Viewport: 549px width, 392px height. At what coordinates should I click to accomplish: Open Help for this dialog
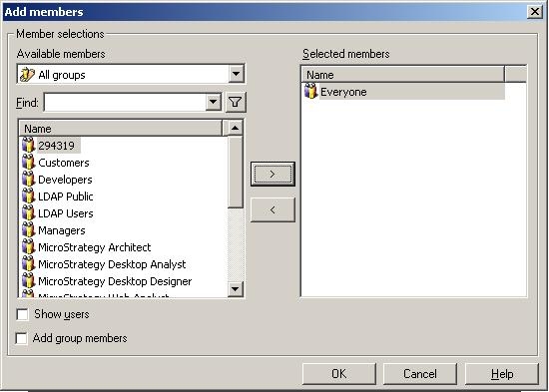click(502, 374)
